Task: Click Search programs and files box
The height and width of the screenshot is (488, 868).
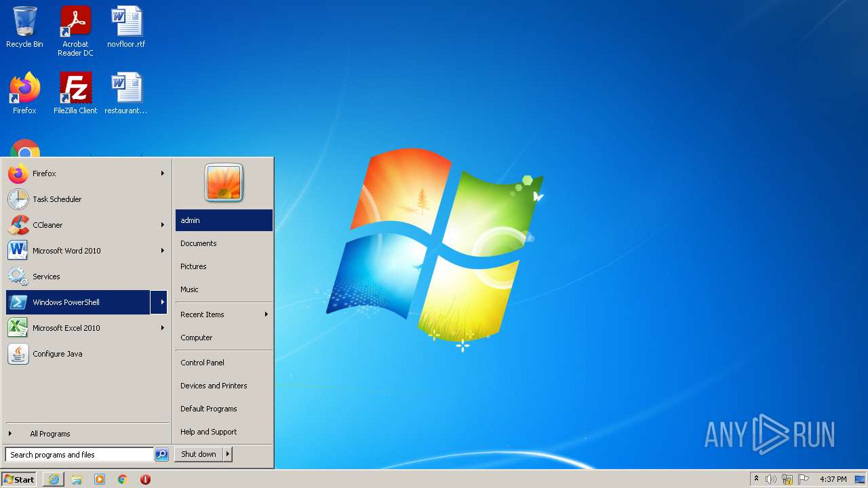Action: click(79, 455)
